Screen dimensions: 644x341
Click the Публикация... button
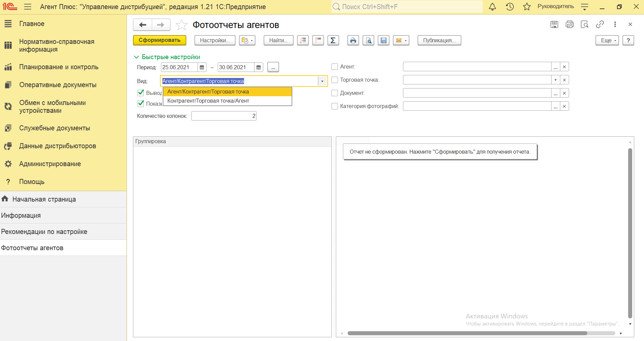point(439,40)
